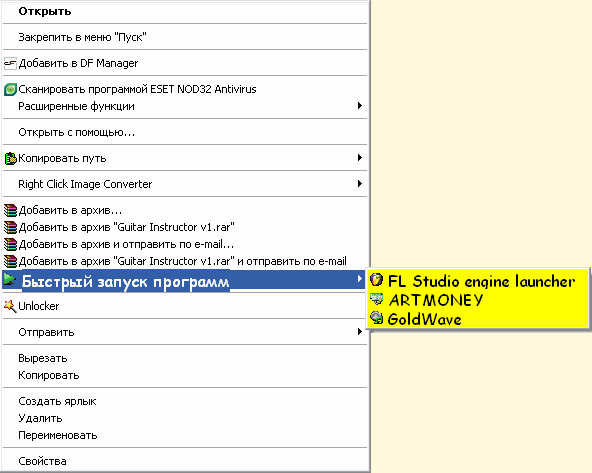Screen dimensions: 592x473
Task: Launch FL Studio engine launcher
Action: pos(478,281)
